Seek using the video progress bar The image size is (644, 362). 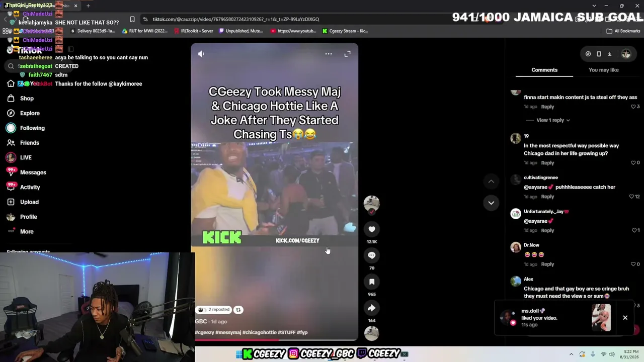pos(274,340)
